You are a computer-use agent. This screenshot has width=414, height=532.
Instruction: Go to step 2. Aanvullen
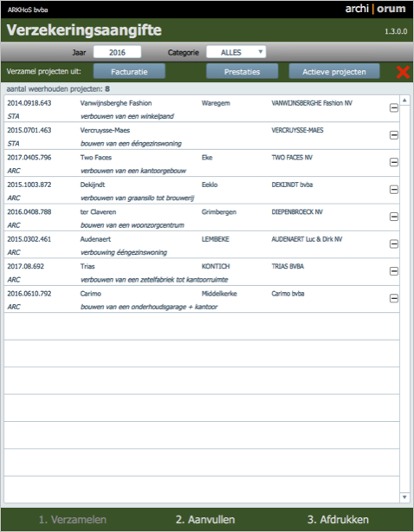pos(205,520)
